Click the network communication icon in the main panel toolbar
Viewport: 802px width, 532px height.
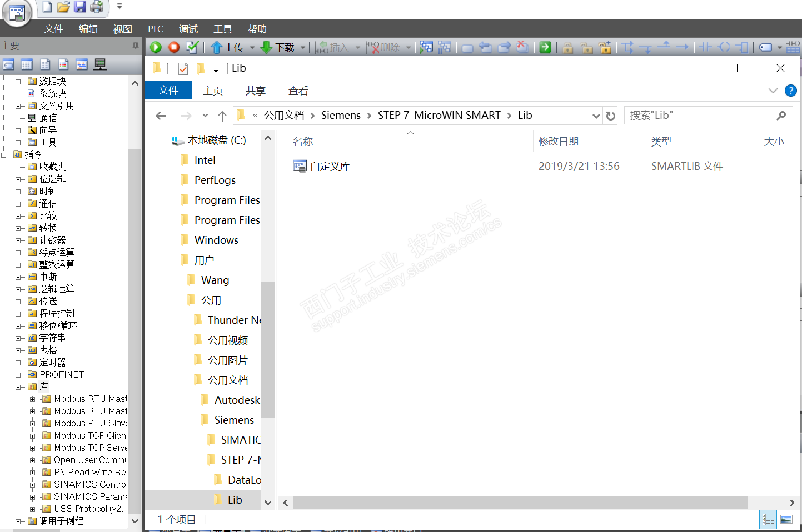100,64
